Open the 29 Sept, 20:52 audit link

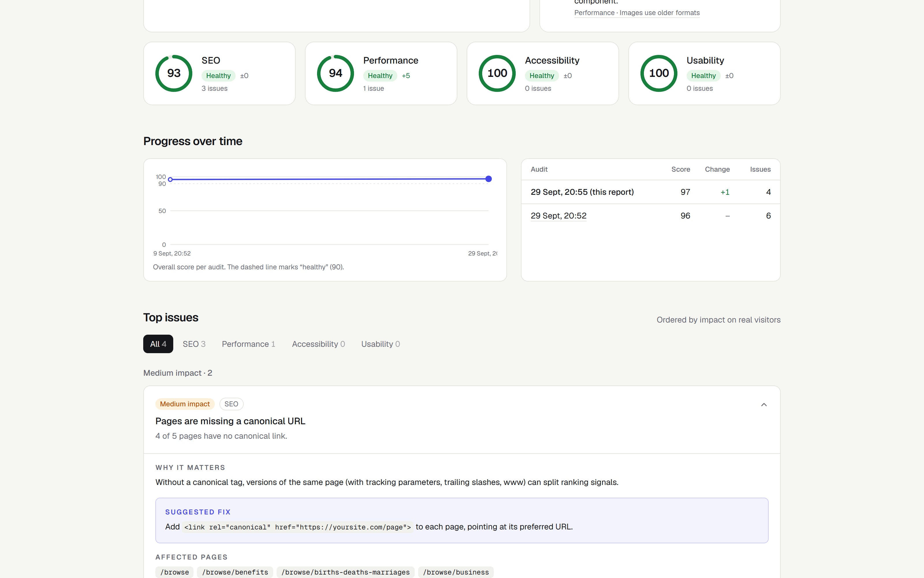pos(558,216)
